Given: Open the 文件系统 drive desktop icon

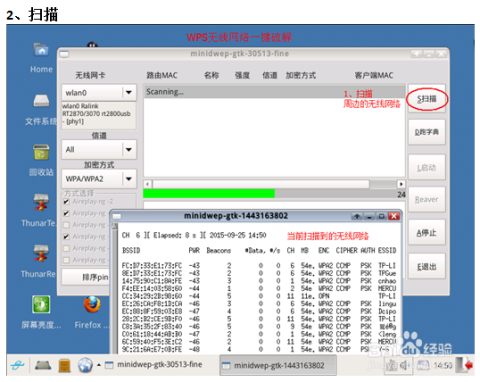Looking at the screenshot, I should (x=41, y=101).
